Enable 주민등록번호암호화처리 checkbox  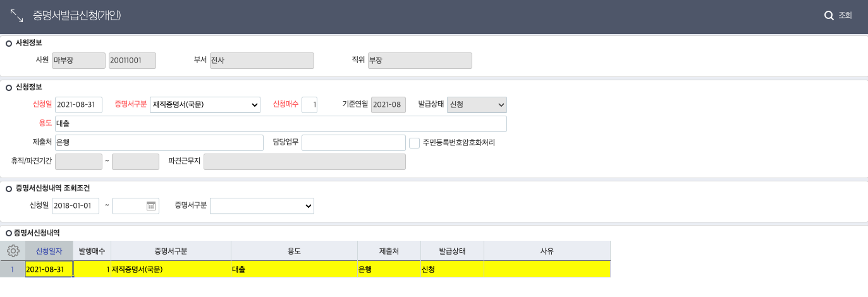415,143
